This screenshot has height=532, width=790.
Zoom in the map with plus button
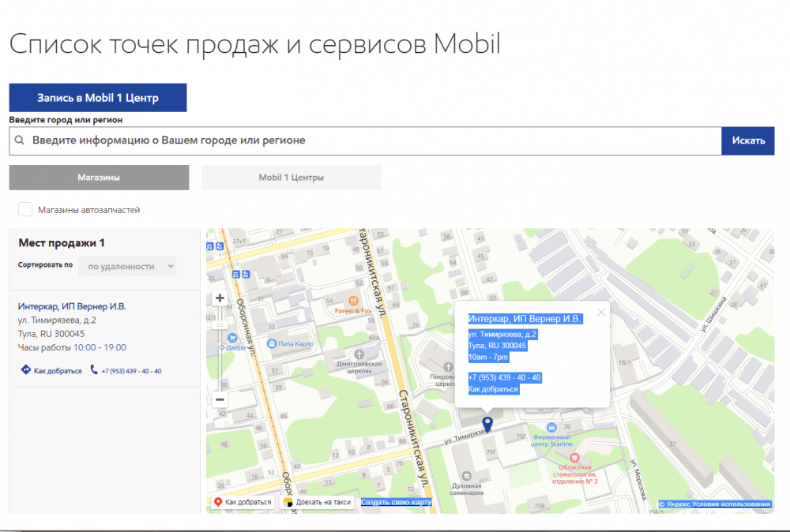pyautogui.click(x=220, y=298)
